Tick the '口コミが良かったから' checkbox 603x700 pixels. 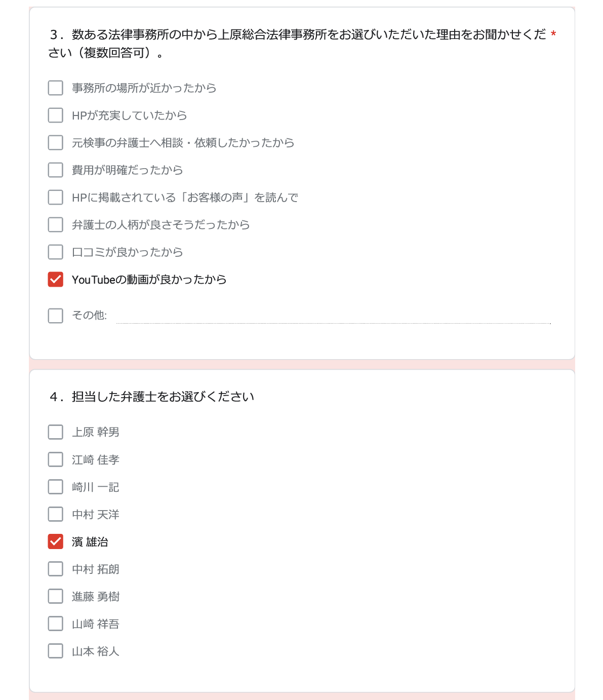(56, 252)
